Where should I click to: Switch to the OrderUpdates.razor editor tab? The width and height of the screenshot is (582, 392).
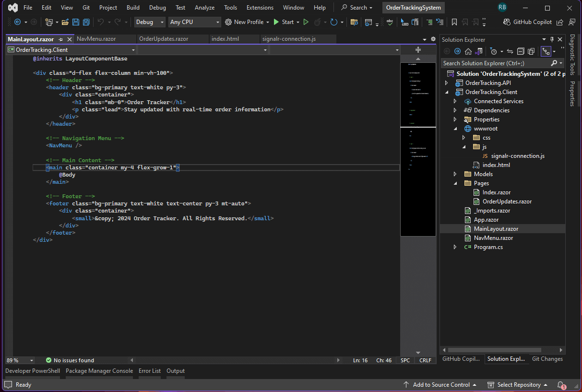tap(164, 39)
